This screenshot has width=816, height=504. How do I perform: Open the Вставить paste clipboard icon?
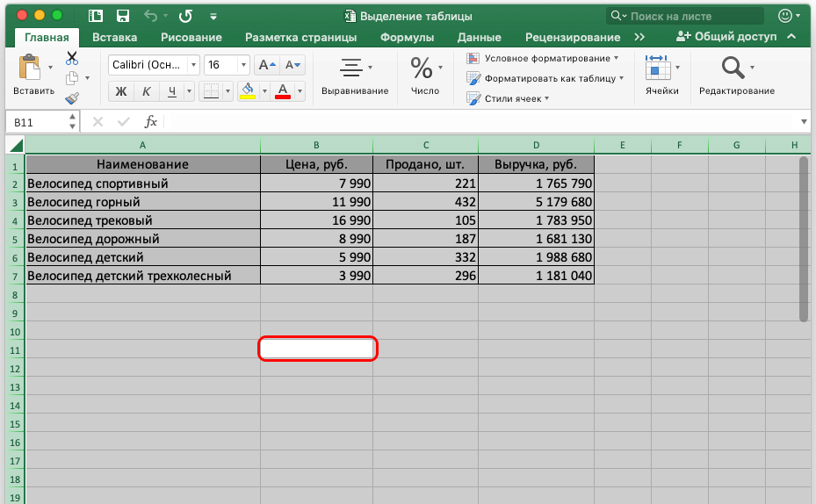pos(29,68)
